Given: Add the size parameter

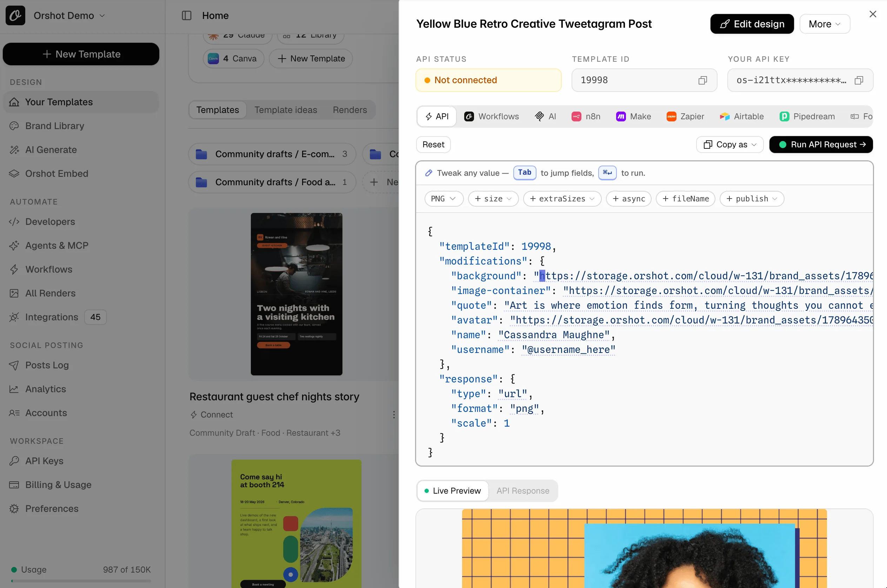Looking at the screenshot, I should click(x=493, y=199).
